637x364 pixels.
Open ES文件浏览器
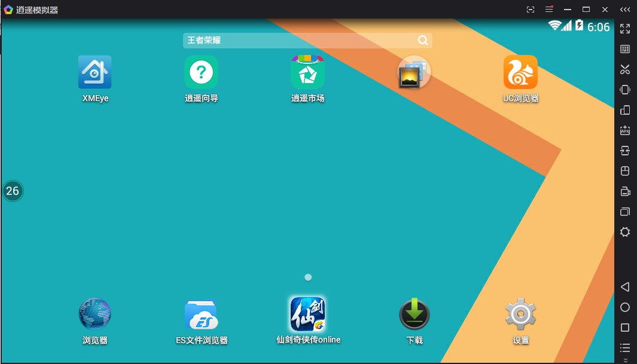[x=201, y=314]
